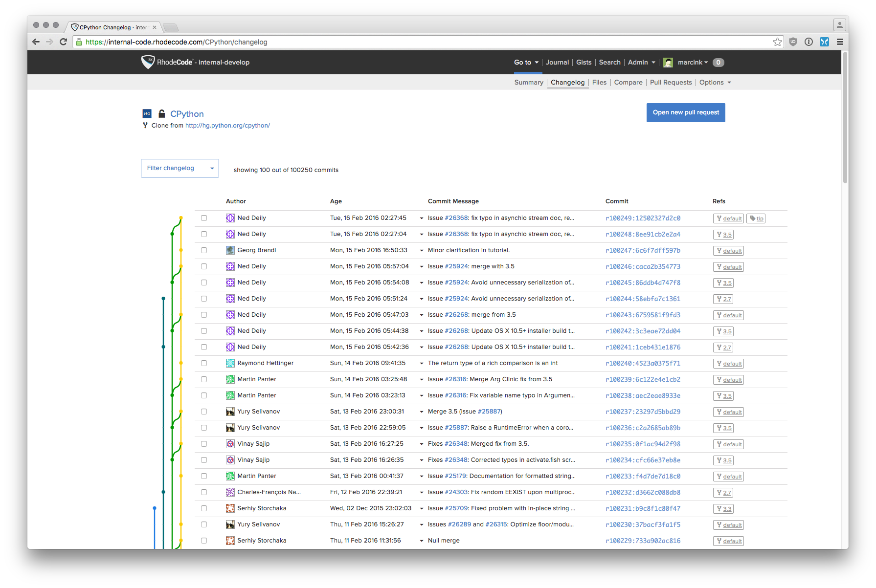The width and height of the screenshot is (876, 588).
Task: Switch to the Files tab
Action: click(599, 82)
